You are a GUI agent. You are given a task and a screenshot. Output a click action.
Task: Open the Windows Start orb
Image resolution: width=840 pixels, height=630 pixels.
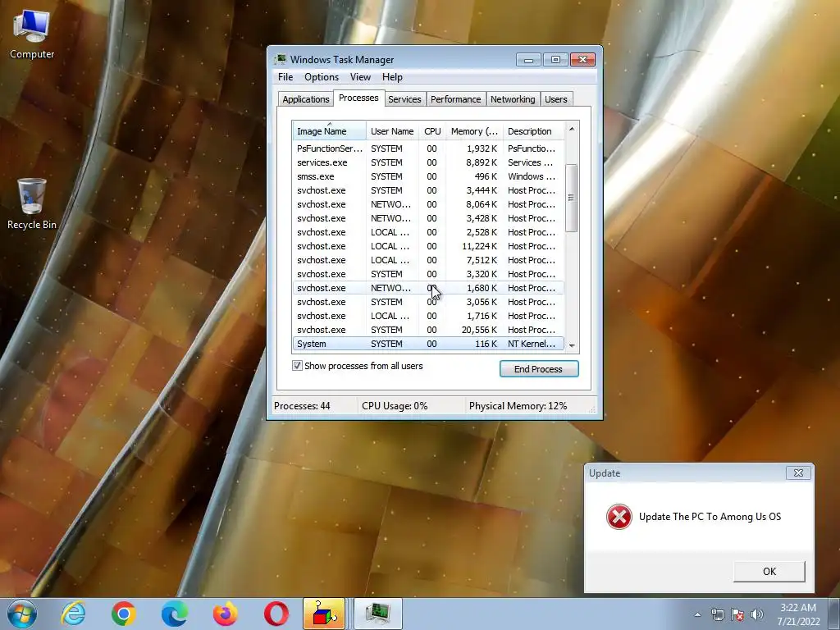click(x=22, y=614)
